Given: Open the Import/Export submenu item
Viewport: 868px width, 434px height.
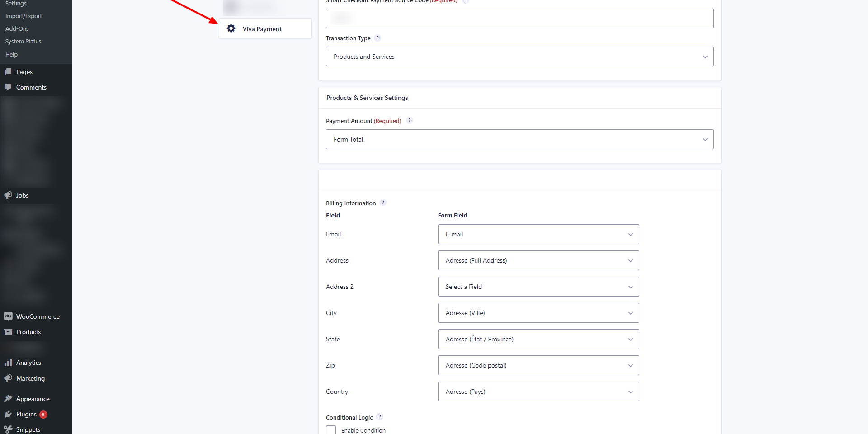Looking at the screenshot, I should click(x=24, y=16).
